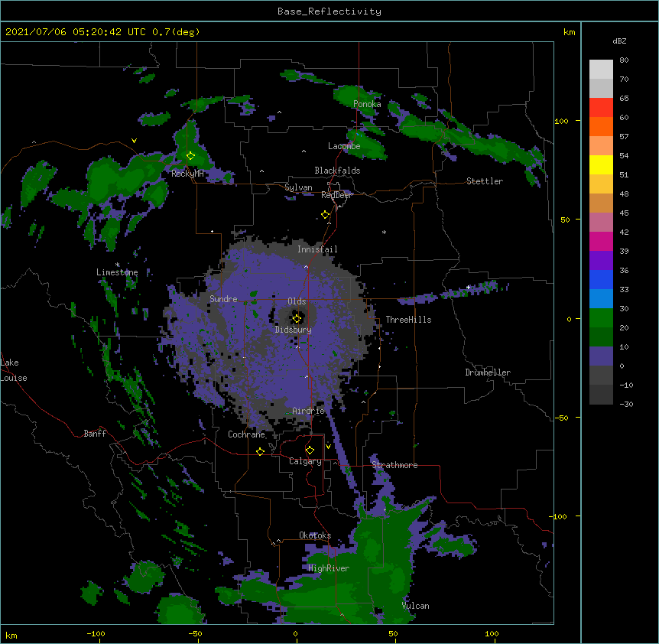The image size is (659, 644).
Task: Click the Innisfail city label
Action: tap(317, 249)
